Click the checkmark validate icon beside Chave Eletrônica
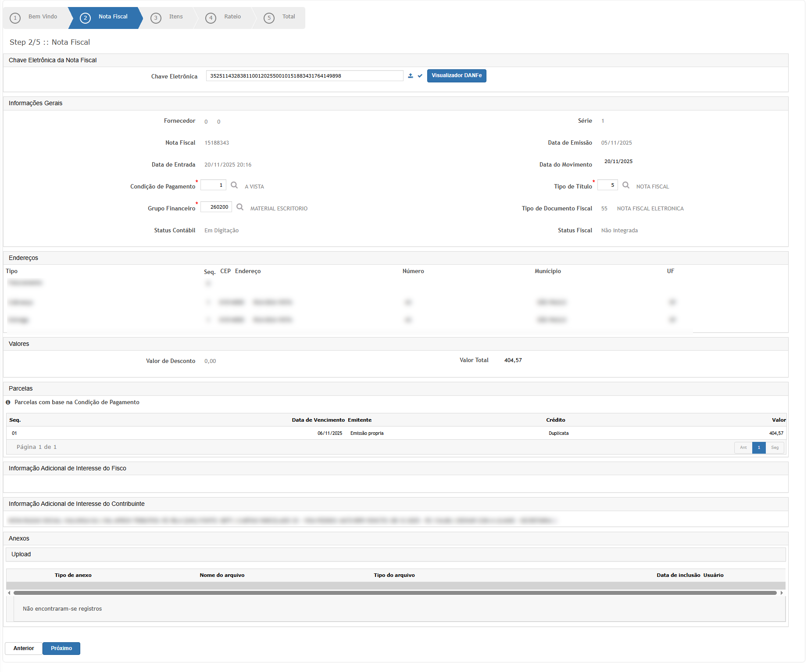 (420, 76)
